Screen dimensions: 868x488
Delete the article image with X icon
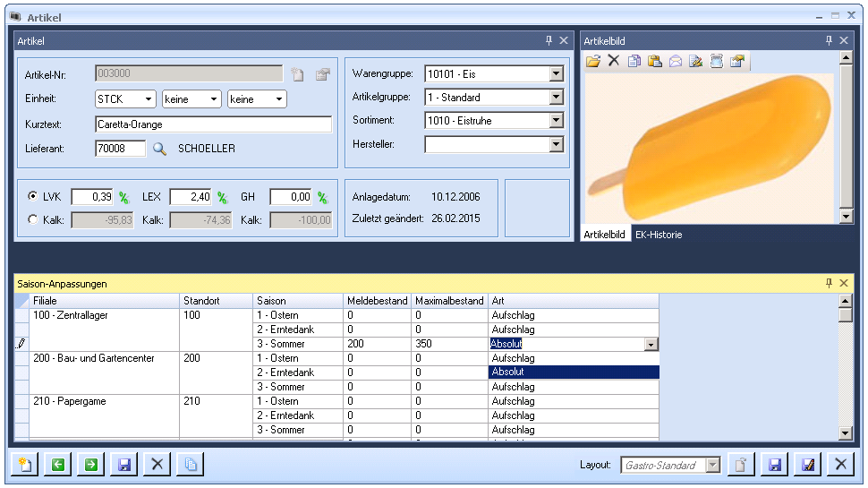614,61
